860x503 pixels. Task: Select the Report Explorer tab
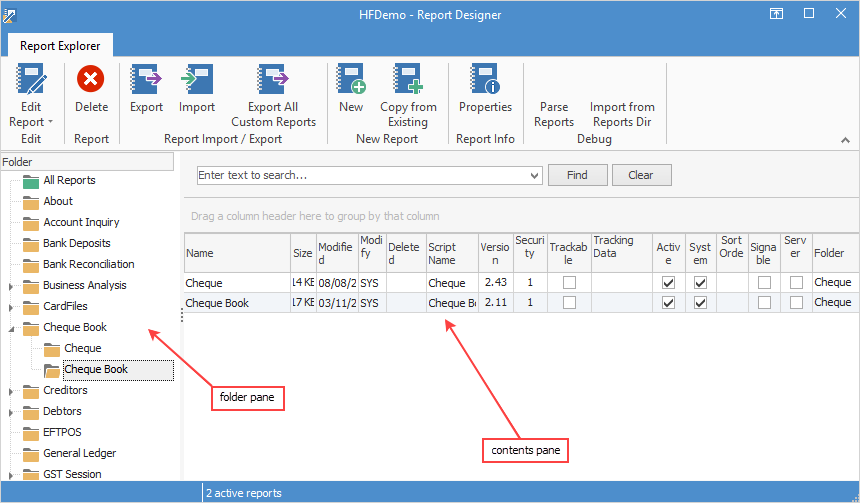(60, 46)
